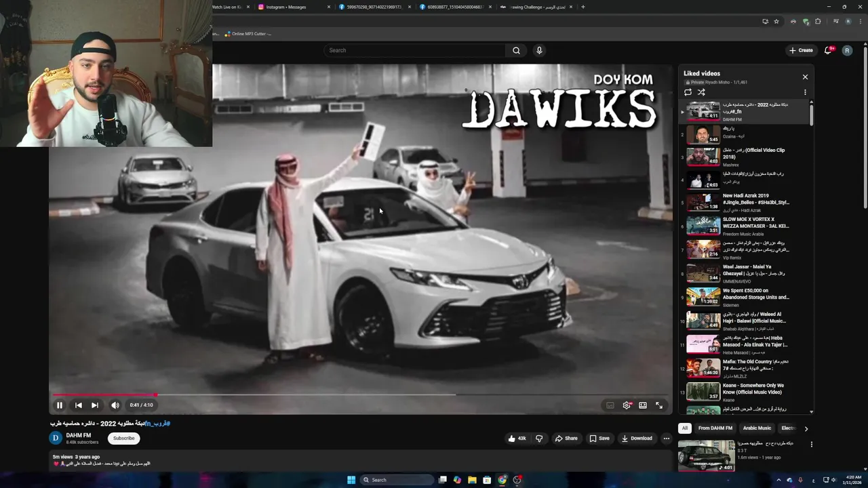Play the Mashrex Official Video Clip 2018
Image resolution: width=868 pixels, height=488 pixels.
[x=744, y=157]
